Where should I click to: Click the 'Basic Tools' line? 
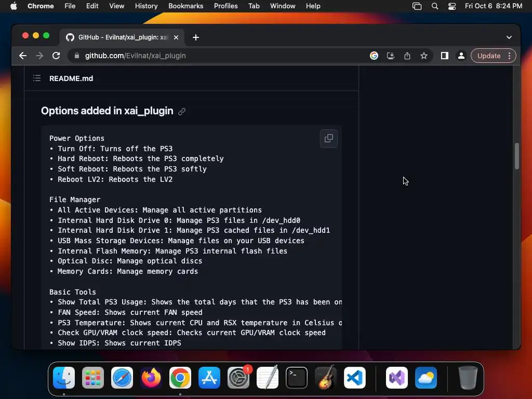tap(73, 292)
